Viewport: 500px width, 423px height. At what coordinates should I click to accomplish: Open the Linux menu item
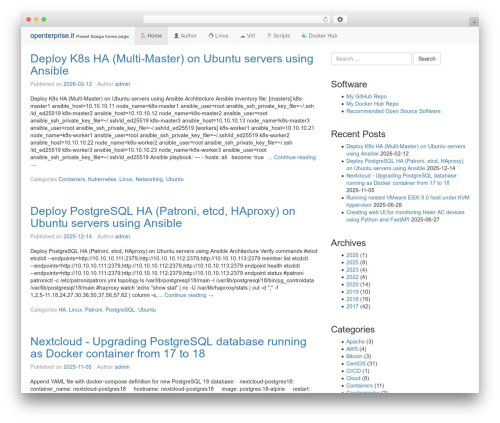pyautogui.click(x=218, y=36)
